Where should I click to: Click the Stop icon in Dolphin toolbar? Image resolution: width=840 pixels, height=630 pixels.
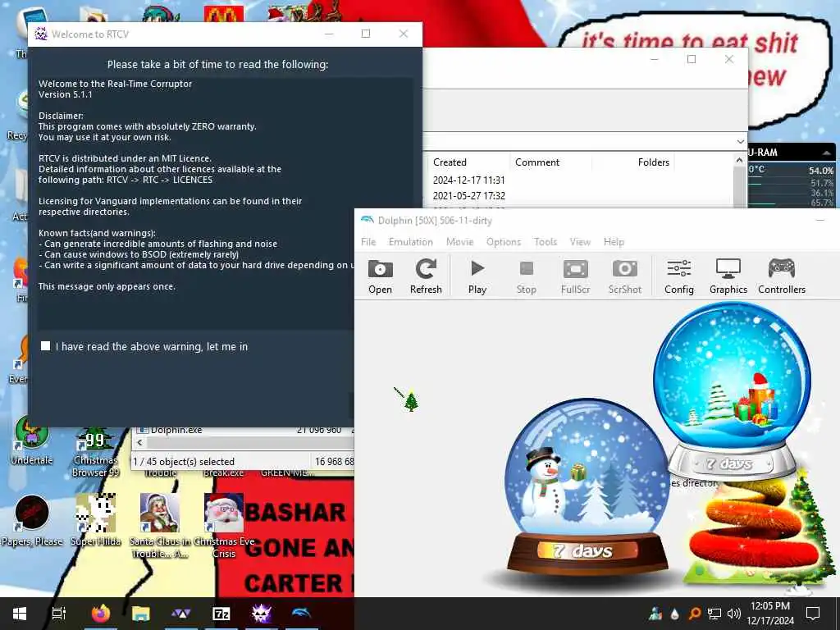pos(526,276)
